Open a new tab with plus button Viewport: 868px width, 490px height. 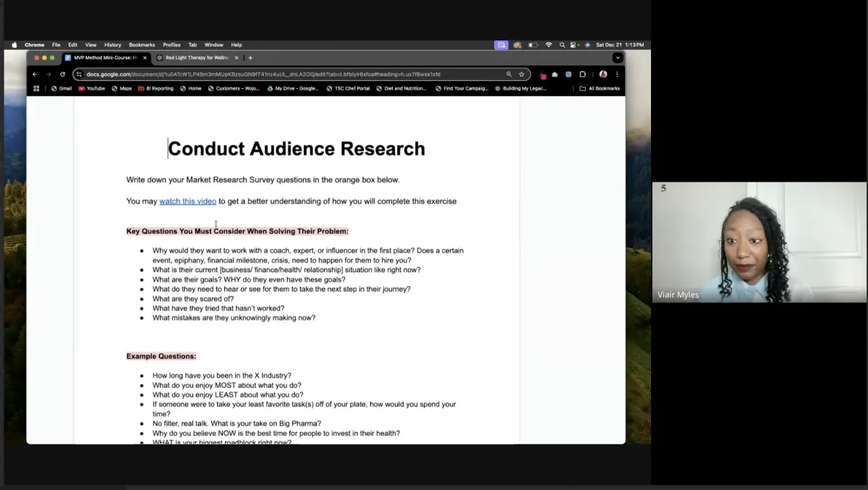pyautogui.click(x=250, y=58)
